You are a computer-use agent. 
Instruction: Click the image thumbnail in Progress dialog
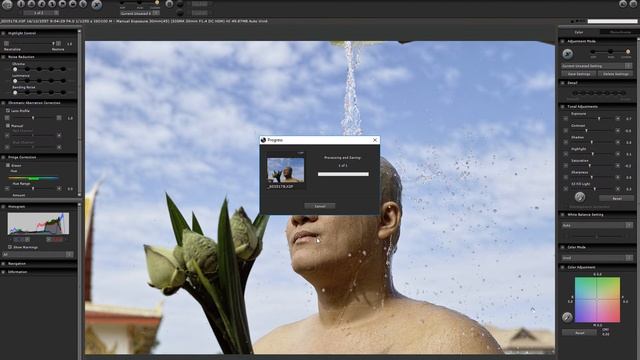pyautogui.click(x=285, y=170)
